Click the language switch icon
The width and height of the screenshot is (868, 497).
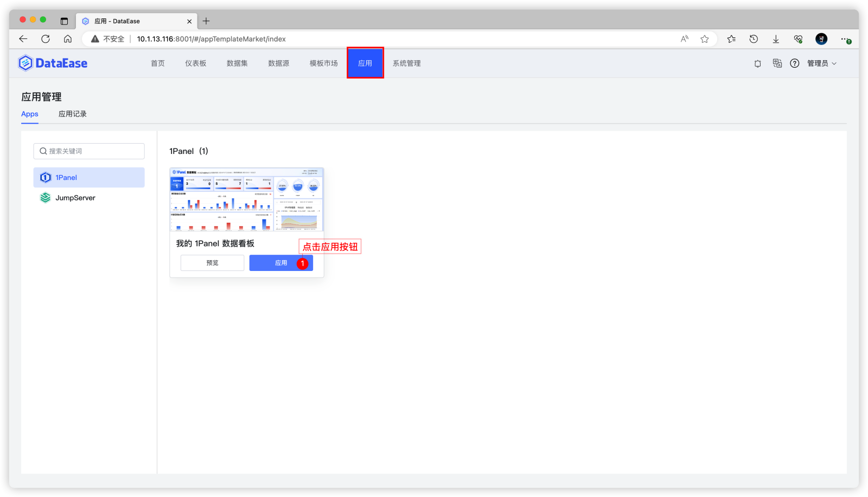tap(777, 63)
